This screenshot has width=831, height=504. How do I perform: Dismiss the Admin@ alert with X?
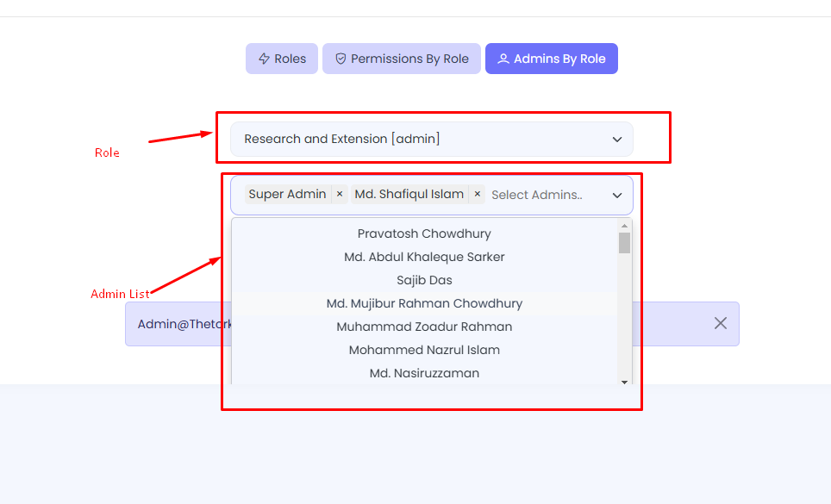(721, 323)
